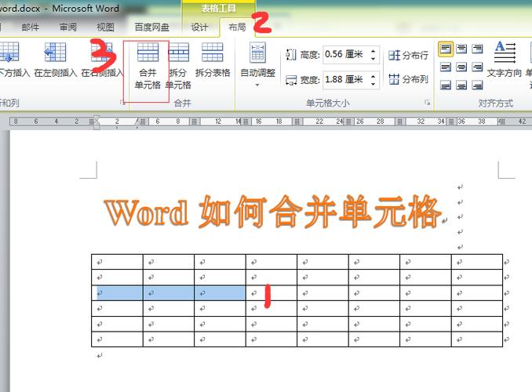Viewport: 532px width, 392px height.
Task: Open the Review (审阅) tab
Action: click(67, 27)
